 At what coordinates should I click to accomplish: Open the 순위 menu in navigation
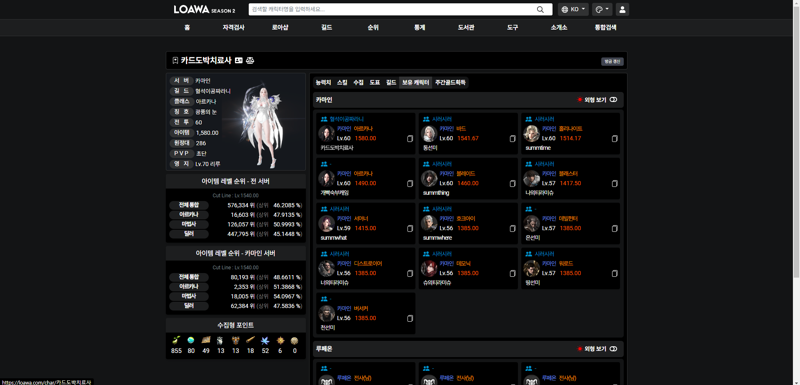pos(373,28)
